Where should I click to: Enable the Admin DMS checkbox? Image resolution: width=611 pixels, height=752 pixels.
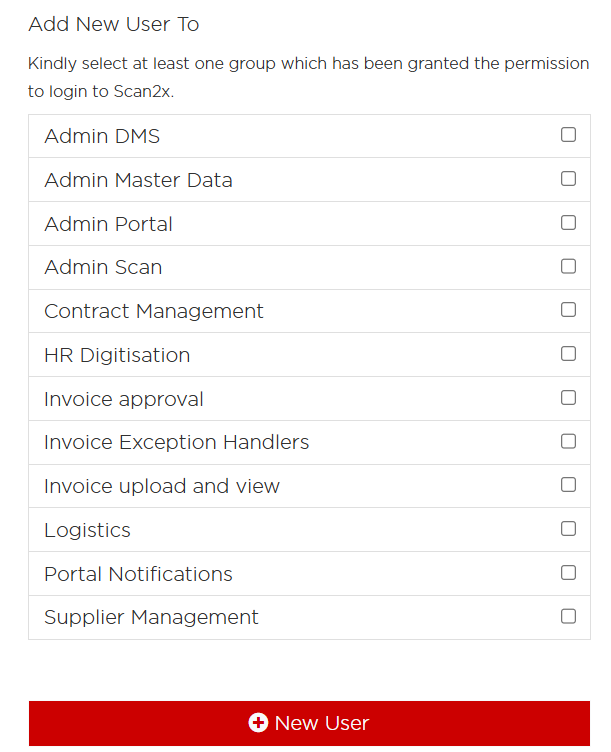568,135
